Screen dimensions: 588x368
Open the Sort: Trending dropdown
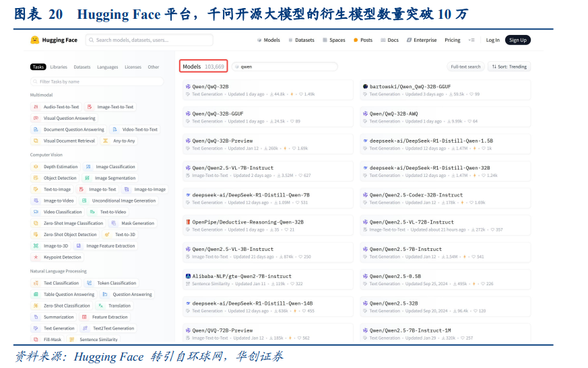tap(509, 67)
